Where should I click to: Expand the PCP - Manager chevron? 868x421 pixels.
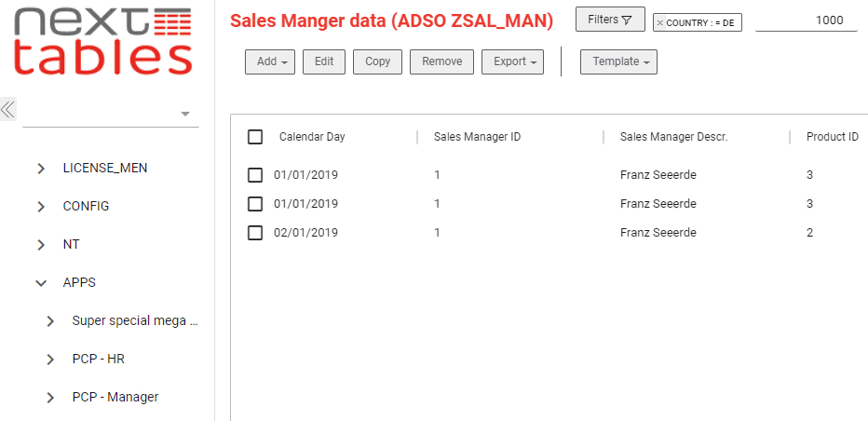pos(50,398)
